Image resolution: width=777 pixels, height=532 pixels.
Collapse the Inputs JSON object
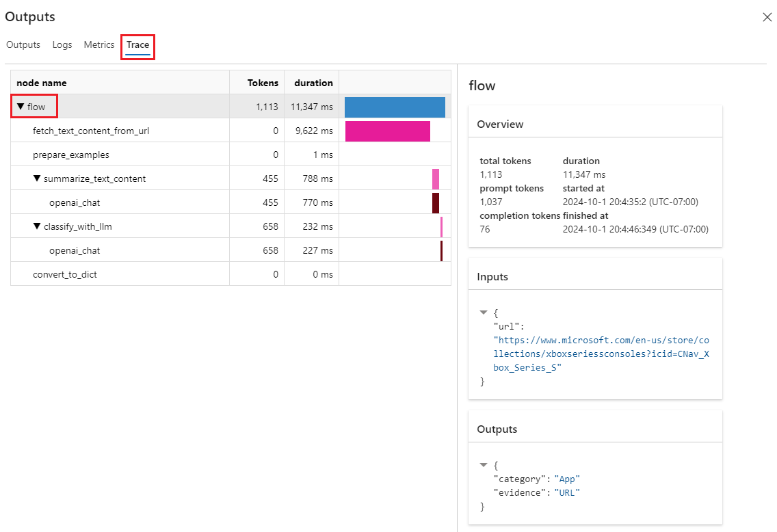(484, 312)
